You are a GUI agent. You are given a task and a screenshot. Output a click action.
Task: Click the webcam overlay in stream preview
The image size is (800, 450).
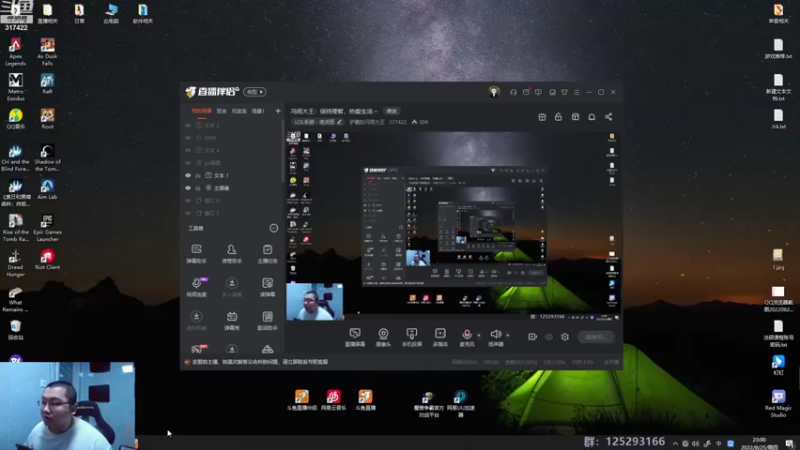pos(314,302)
